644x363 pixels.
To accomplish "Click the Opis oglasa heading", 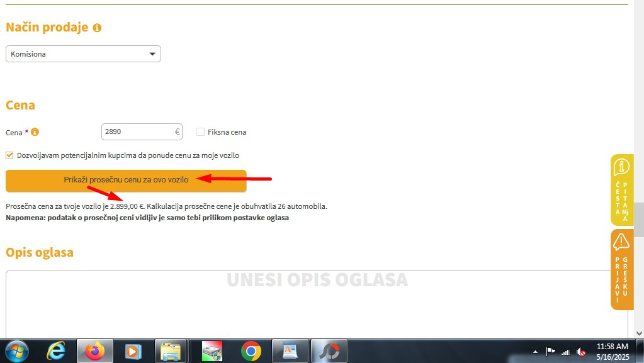I will coord(40,252).
